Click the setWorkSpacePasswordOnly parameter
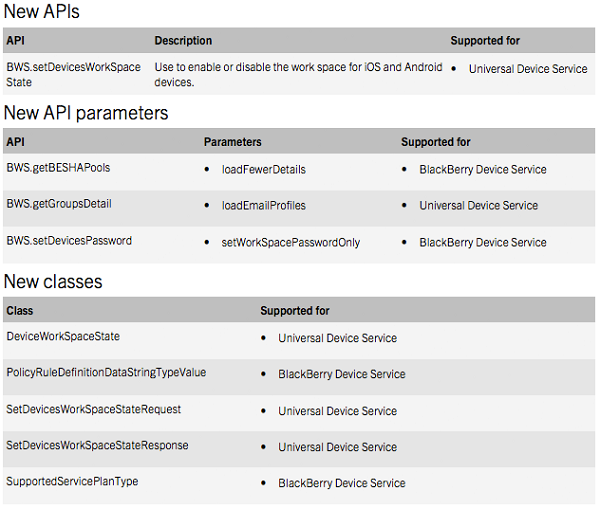 pyautogui.click(x=291, y=243)
